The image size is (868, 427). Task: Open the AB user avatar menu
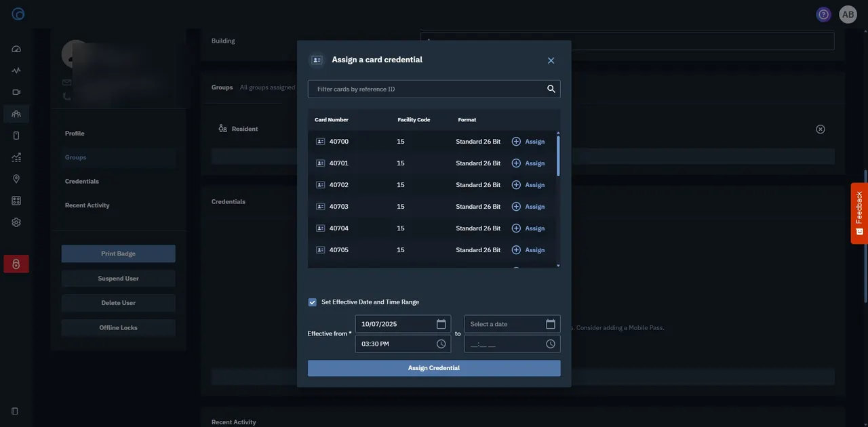[x=848, y=14]
